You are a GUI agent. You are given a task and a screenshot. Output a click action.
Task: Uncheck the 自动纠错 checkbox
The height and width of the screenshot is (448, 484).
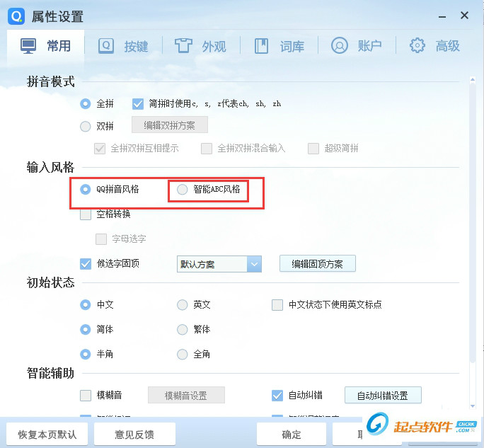click(277, 396)
